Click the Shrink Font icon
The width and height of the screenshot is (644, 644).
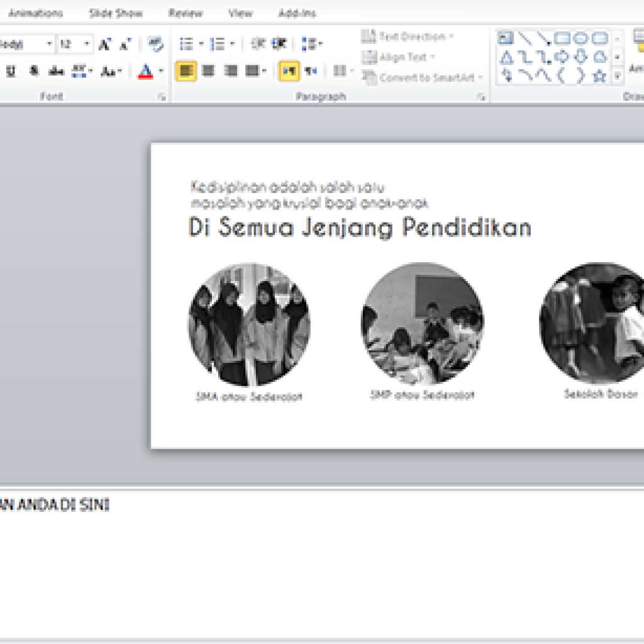click(126, 43)
